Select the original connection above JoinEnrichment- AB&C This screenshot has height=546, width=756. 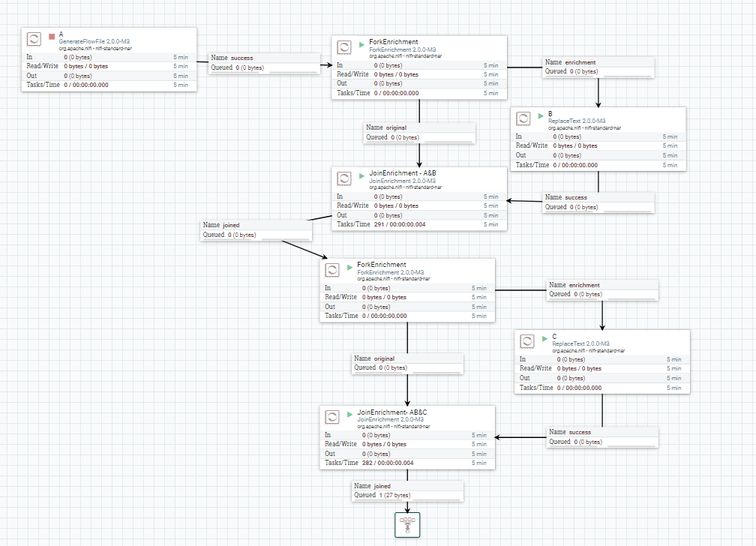pos(406,363)
